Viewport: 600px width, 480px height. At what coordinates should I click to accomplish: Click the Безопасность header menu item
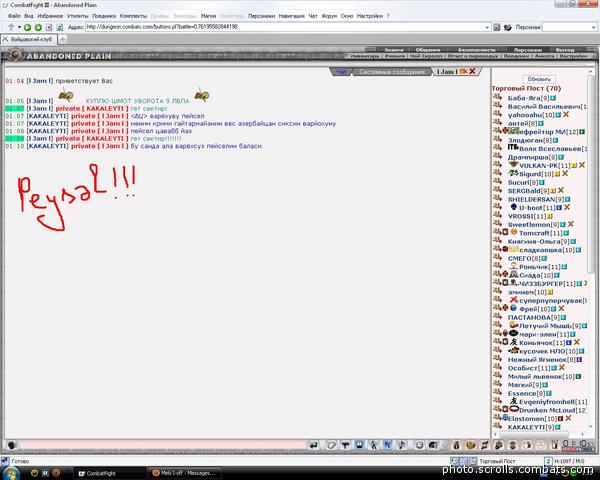tap(476, 50)
